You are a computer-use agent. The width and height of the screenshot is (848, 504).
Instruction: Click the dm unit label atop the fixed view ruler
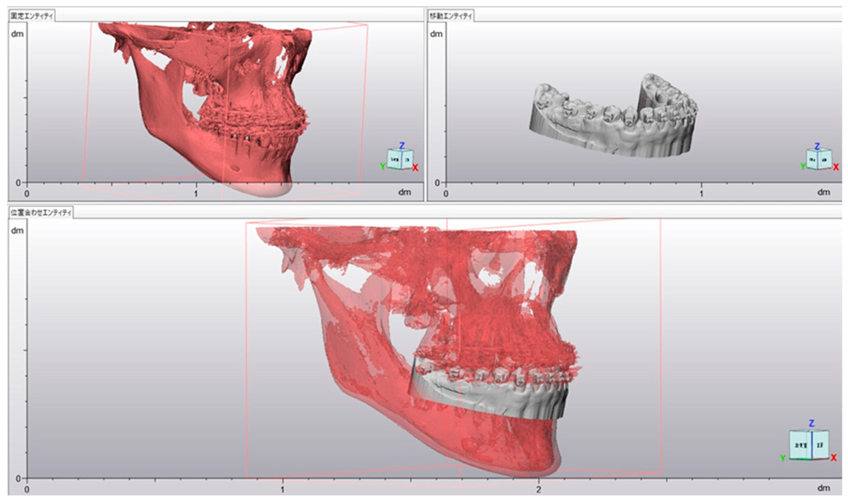coord(17,34)
